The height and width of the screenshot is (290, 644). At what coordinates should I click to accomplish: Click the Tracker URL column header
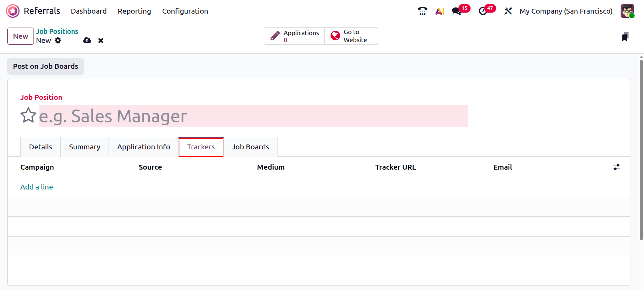pyautogui.click(x=395, y=167)
